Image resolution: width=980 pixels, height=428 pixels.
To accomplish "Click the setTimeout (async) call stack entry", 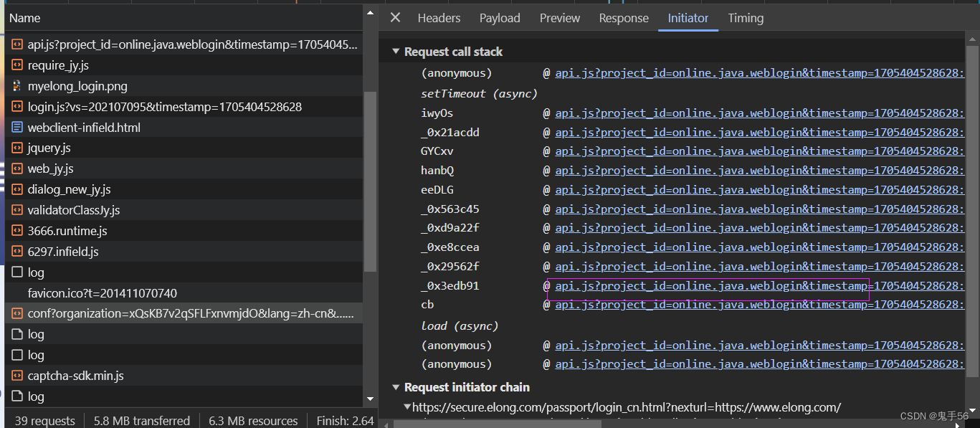I will click(479, 94).
